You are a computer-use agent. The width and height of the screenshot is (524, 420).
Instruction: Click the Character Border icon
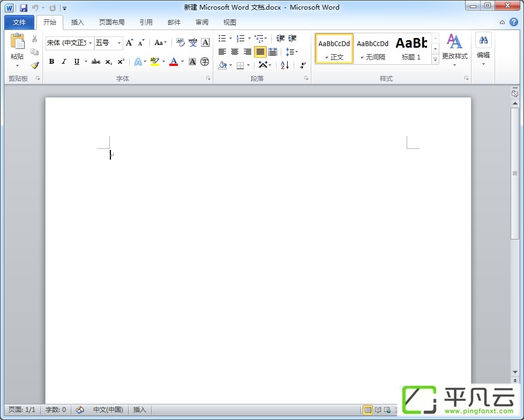pos(205,42)
